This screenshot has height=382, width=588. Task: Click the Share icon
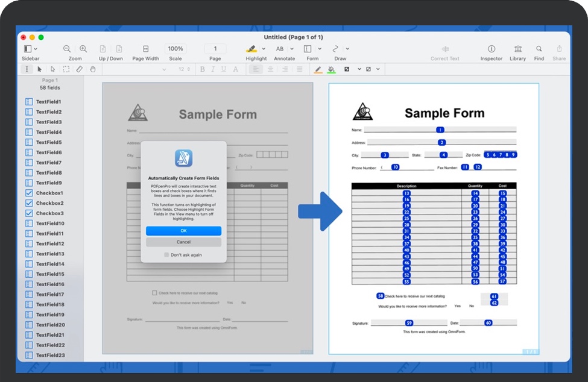coord(559,49)
